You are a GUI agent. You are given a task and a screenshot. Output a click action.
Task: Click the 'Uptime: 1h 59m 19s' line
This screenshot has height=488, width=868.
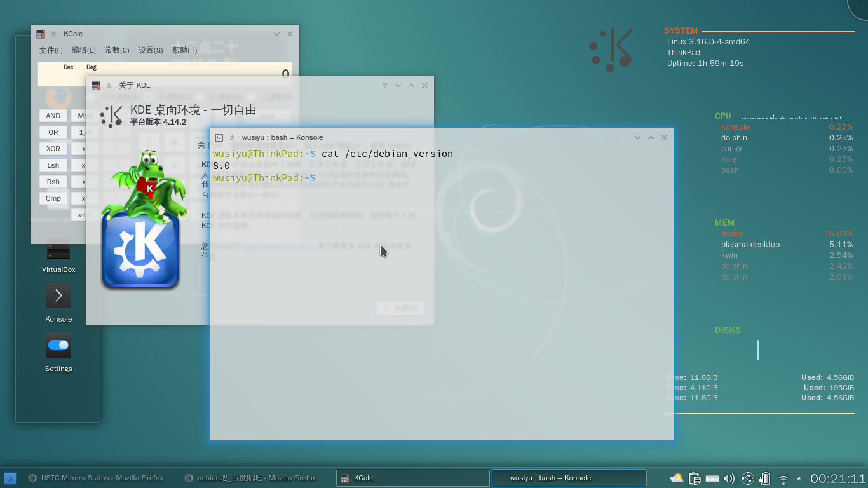tap(705, 64)
